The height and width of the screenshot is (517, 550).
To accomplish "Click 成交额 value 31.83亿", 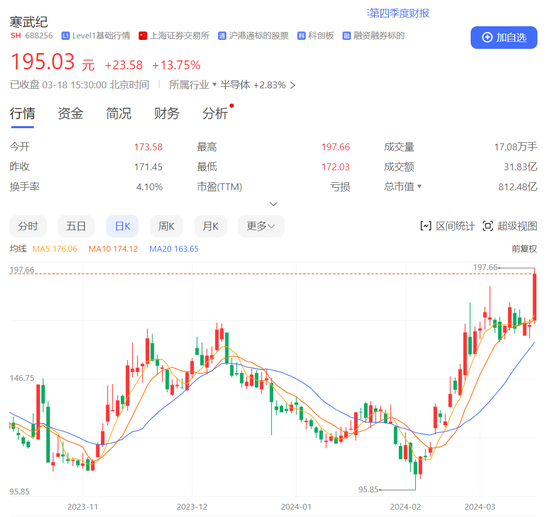I will coord(521,167).
